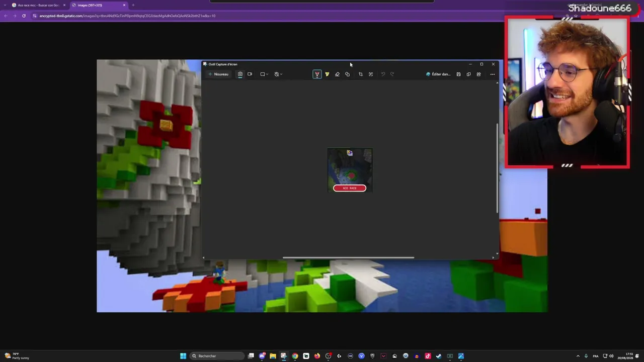Screen dimensions: 644x362
Task: Open File Explorer from the taskbar
Action: pyautogui.click(x=273, y=356)
